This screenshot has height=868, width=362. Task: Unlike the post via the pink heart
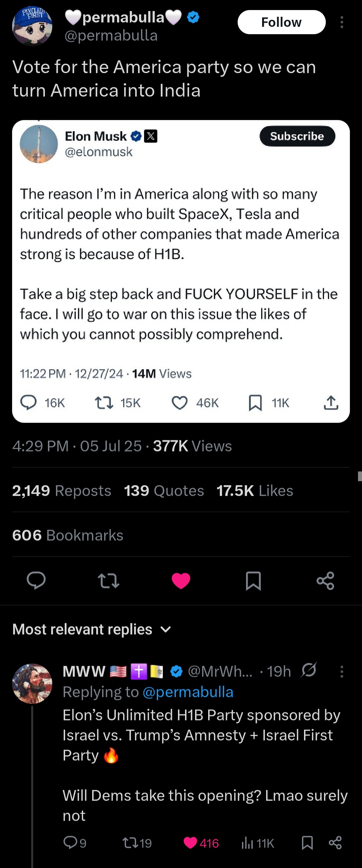click(x=181, y=581)
